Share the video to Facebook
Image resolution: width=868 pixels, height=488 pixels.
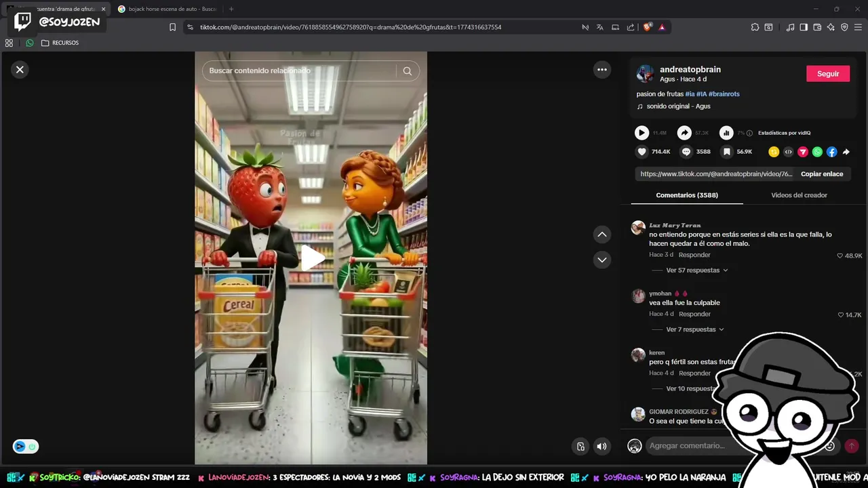(x=831, y=152)
